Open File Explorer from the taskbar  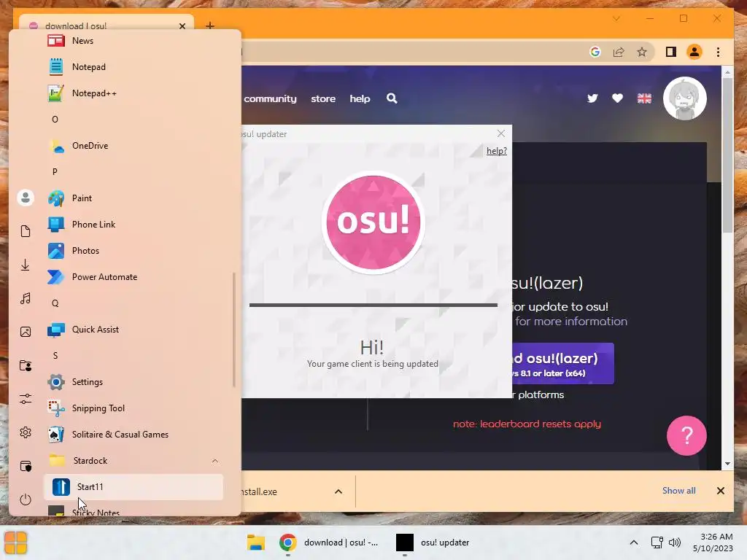click(256, 542)
